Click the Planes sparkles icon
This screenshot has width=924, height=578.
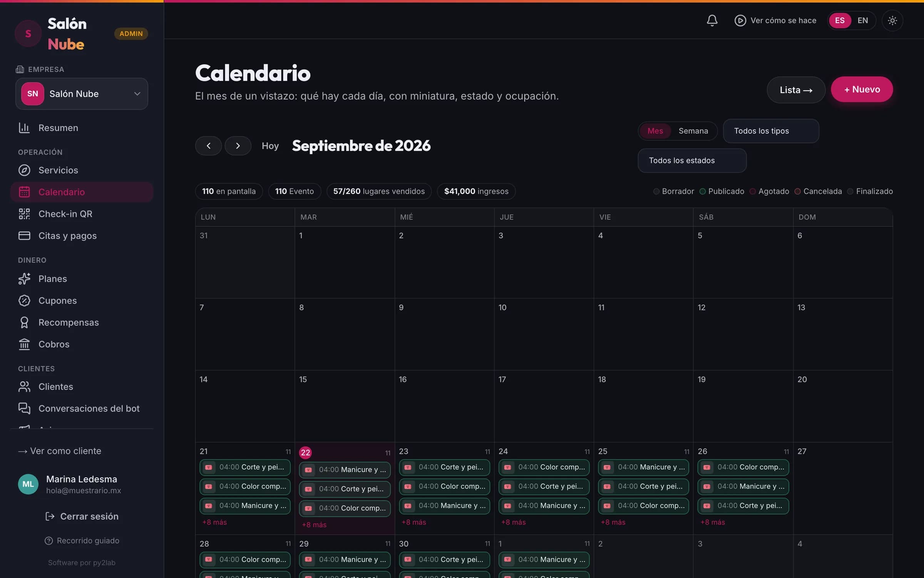24,279
